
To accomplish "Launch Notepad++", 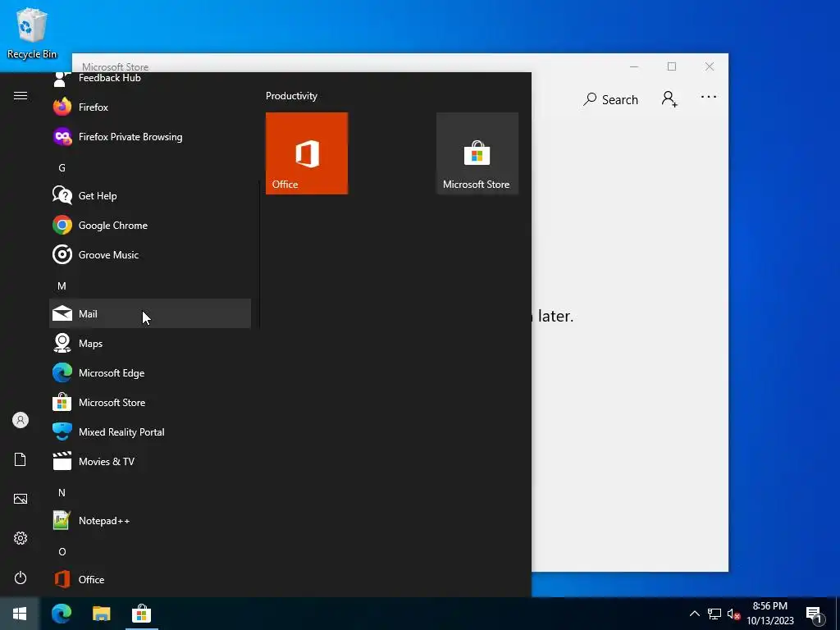I will tap(150, 520).
